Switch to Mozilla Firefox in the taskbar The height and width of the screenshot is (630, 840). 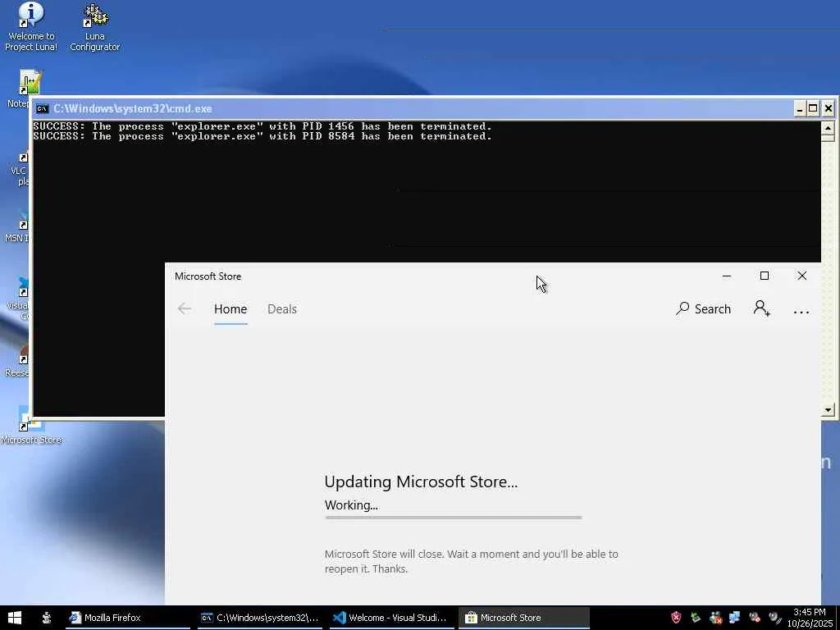coord(128,618)
